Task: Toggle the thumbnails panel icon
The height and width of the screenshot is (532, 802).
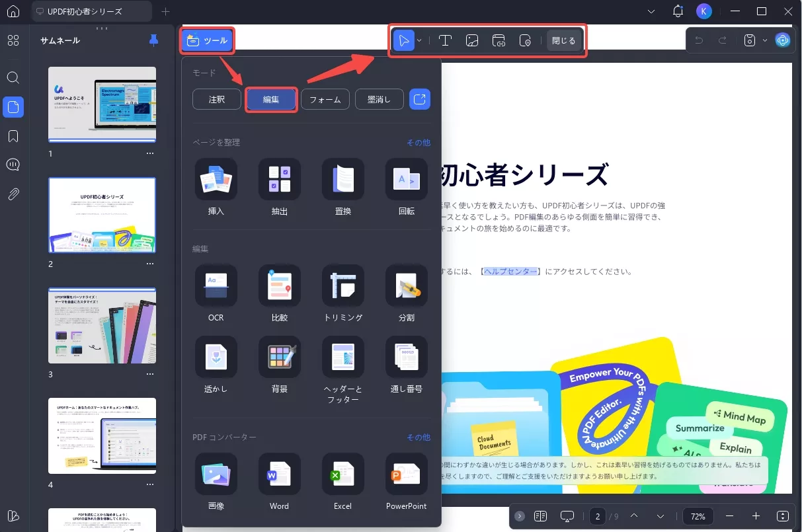Action: (13, 107)
